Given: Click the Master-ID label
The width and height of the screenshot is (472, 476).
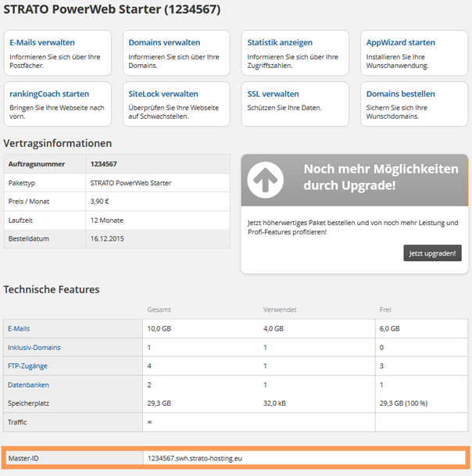Looking at the screenshot, I should (23, 458).
